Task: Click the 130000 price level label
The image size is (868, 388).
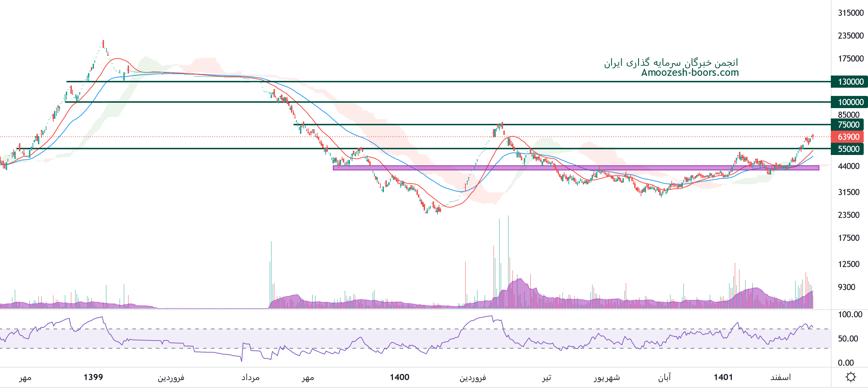Action: (850, 82)
